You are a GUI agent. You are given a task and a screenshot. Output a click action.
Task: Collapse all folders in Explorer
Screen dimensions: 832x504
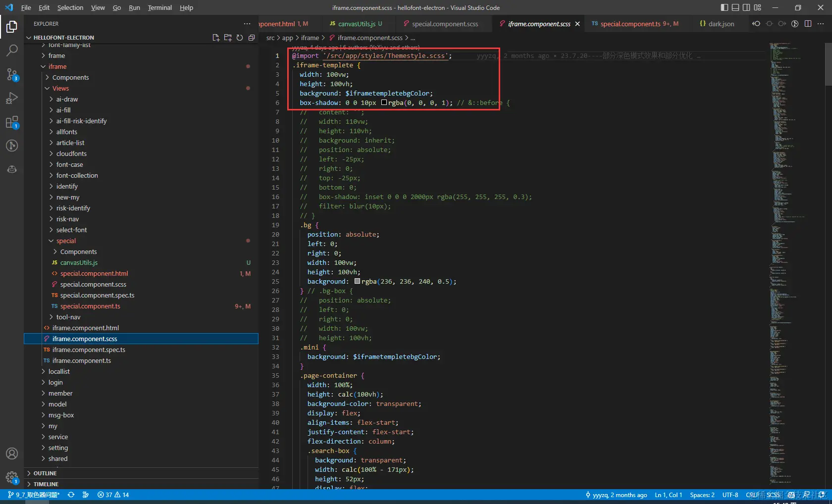coord(252,38)
